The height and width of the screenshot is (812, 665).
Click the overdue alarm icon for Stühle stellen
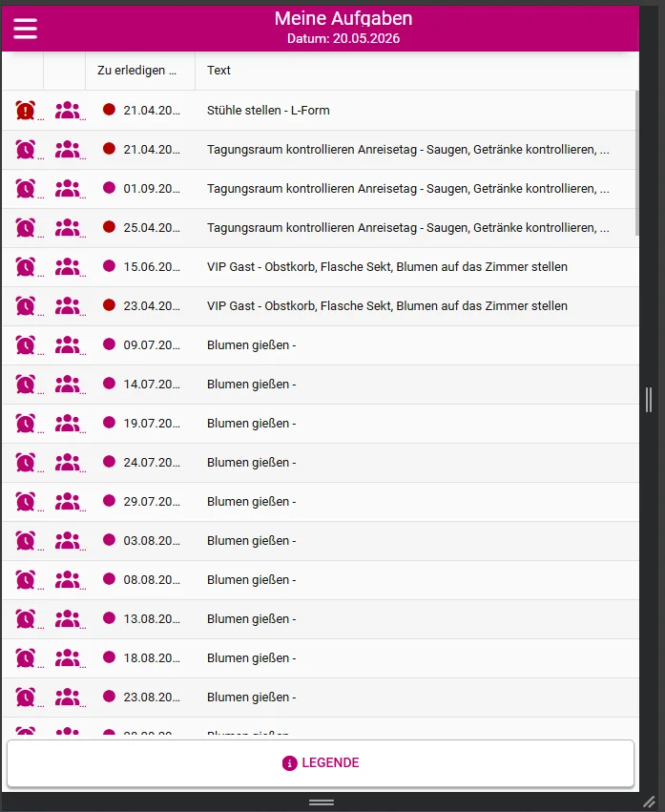(x=26, y=111)
